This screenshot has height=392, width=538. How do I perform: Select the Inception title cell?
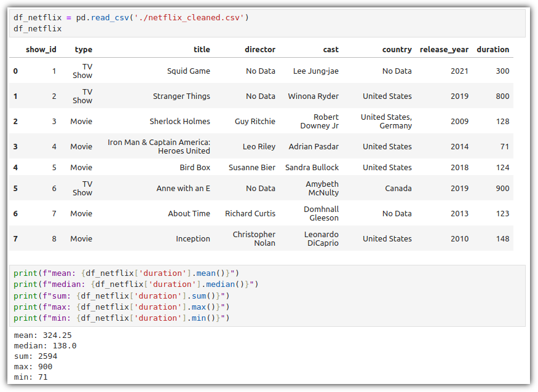pos(193,238)
